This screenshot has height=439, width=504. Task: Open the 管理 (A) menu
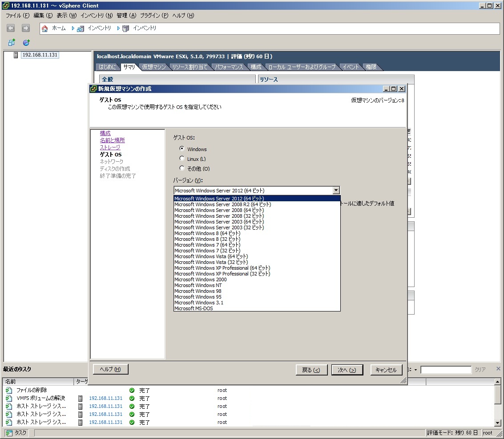[126, 16]
